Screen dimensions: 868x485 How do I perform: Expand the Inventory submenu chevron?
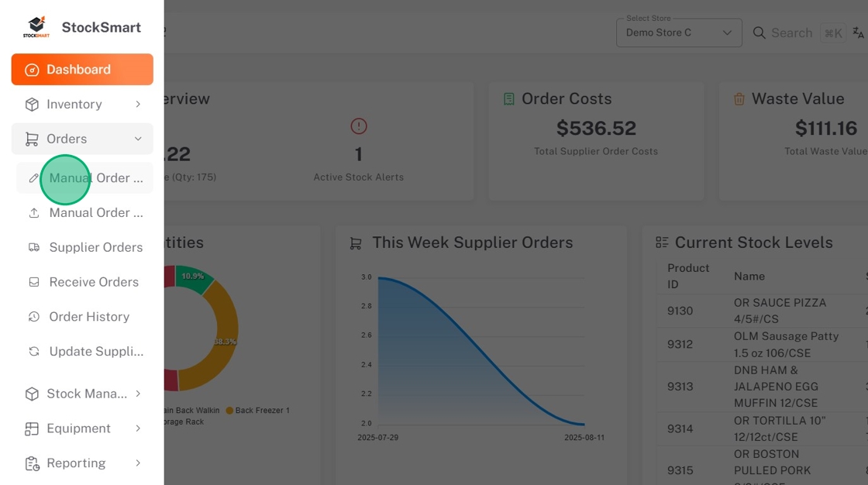[x=138, y=104]
